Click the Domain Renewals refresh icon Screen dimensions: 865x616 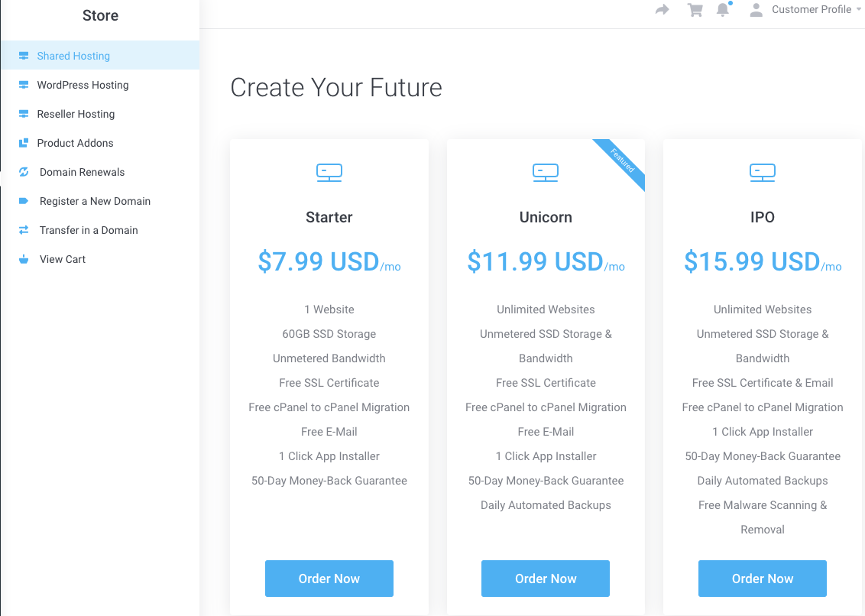[x=24, y=172]
